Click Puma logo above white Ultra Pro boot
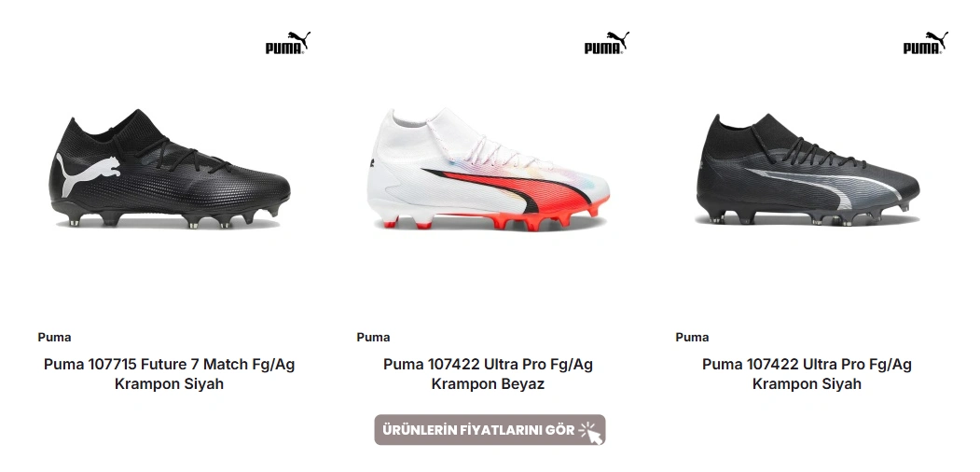Viewport: 980px width, 472px height. (x=607, y=43)
